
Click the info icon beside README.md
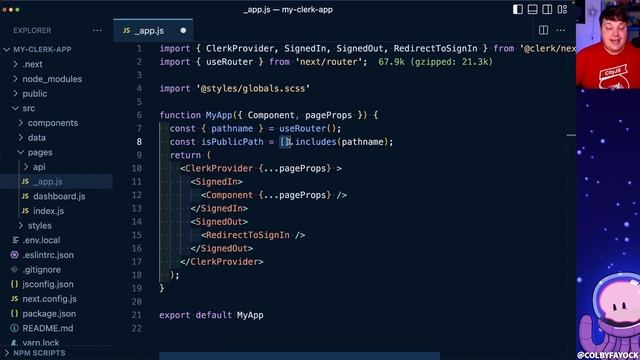[15, 328]
